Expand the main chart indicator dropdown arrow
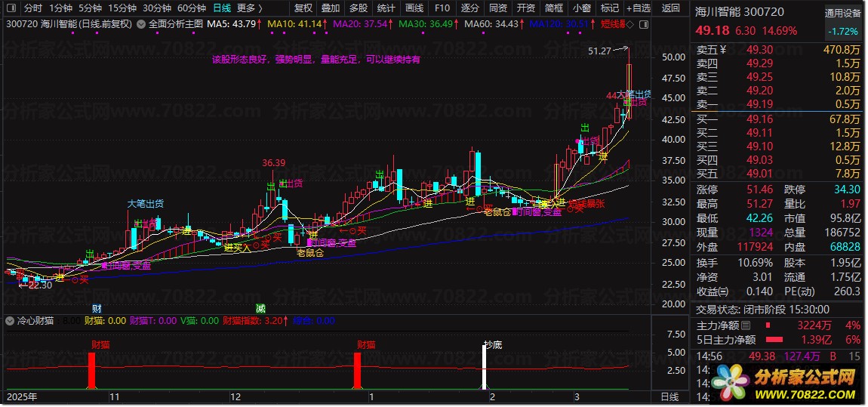This screenshot has width=868, height=407. [x=140, y=24]
